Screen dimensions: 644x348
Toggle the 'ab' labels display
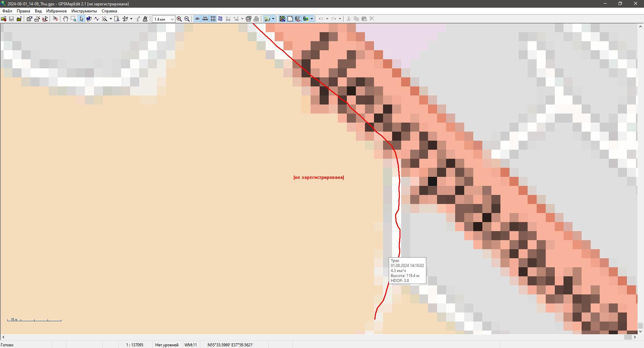coord(197,19)
